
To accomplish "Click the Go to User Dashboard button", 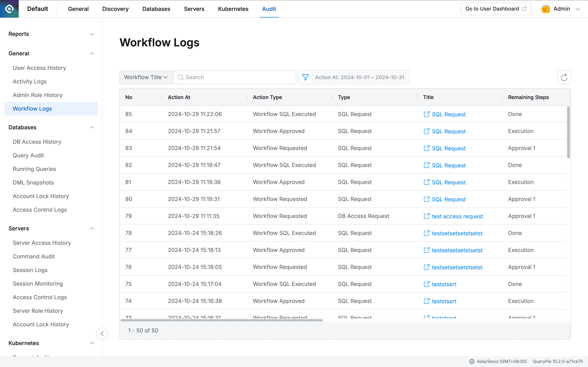I will pos(496,8).
